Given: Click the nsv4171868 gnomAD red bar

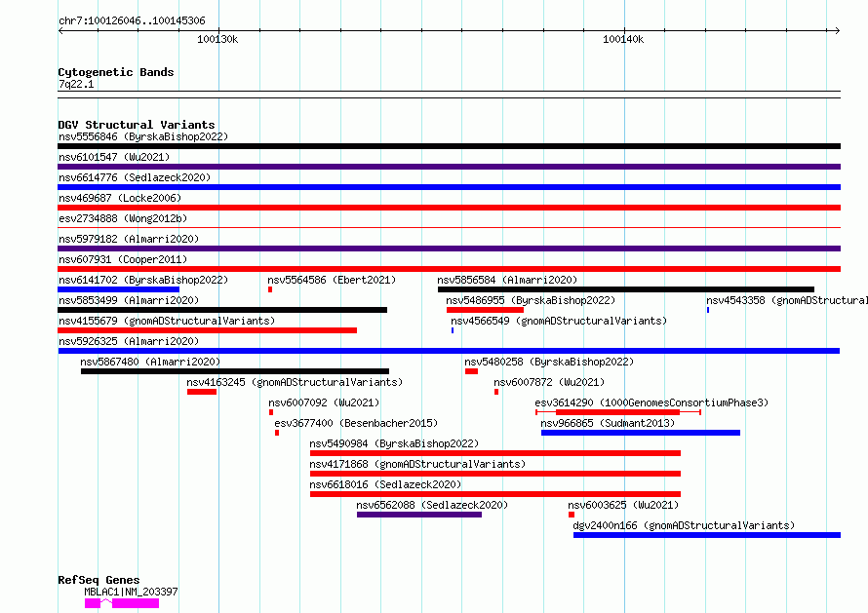Looking at the screenshot, I should coord(494,474).
